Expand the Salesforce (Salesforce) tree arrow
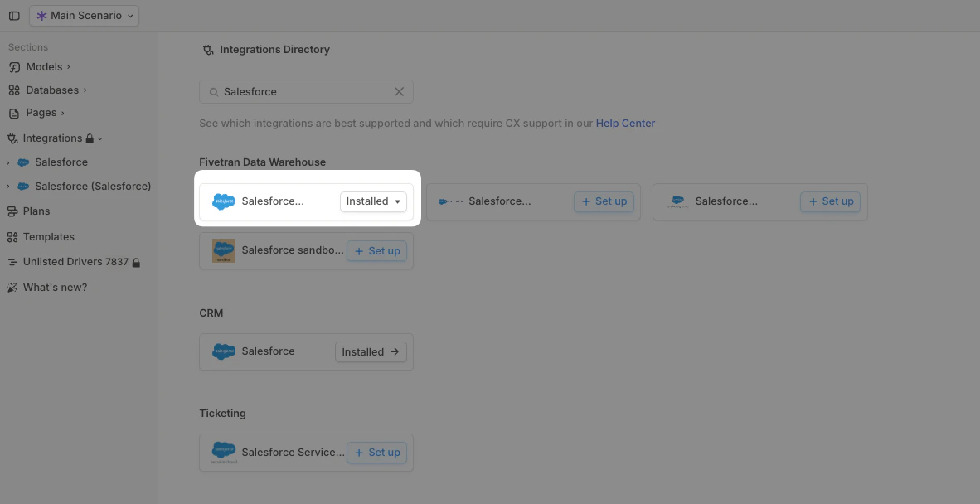Image resolution: width=980 pixels, height=504 pixels. (8, 187)
